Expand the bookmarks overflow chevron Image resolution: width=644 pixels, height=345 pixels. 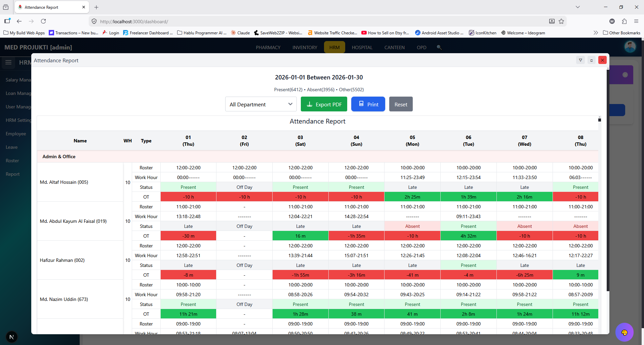(596, 33)
